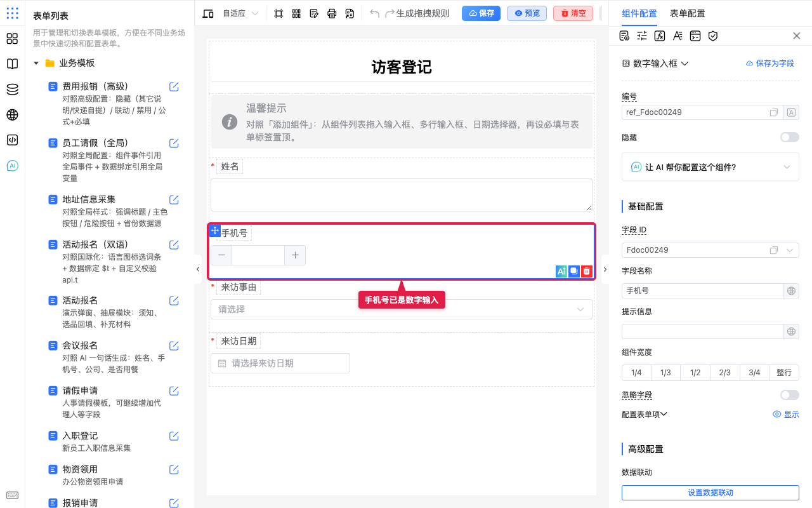
Task: Open the book icon in left sidebar
Action: [12, 64]
